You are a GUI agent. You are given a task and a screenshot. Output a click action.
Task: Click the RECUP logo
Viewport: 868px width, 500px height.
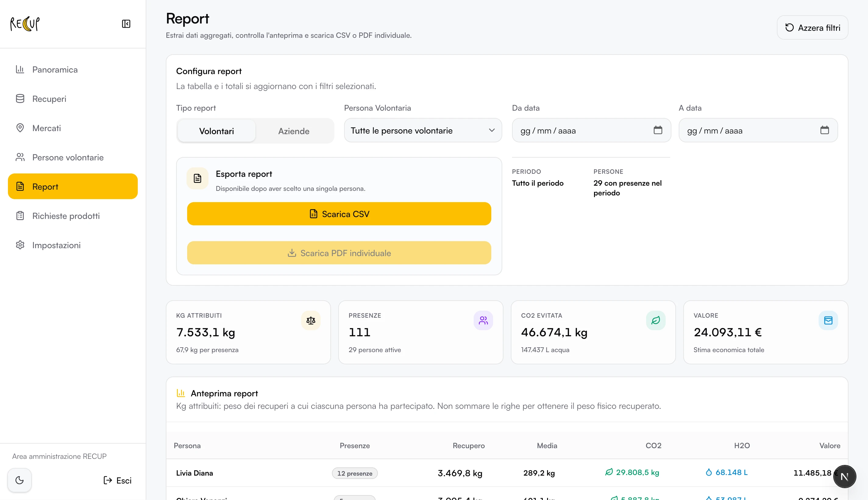25,24
